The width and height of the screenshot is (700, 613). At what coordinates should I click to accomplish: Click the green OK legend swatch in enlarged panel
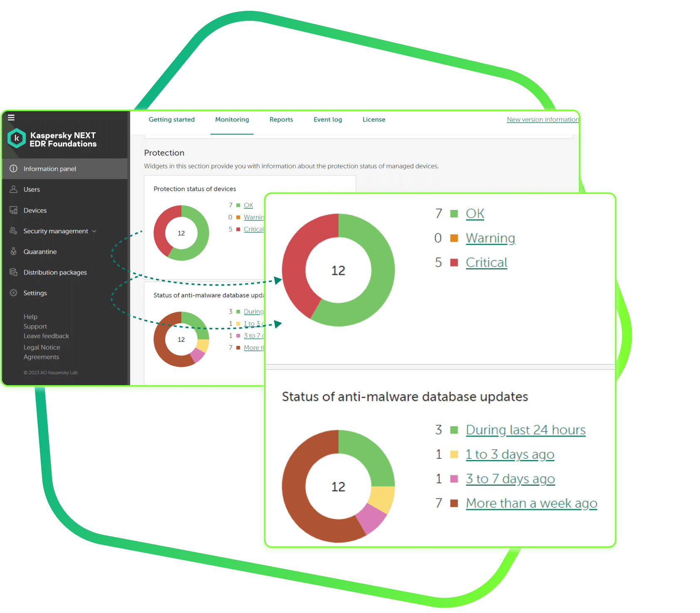pos(454,214)
